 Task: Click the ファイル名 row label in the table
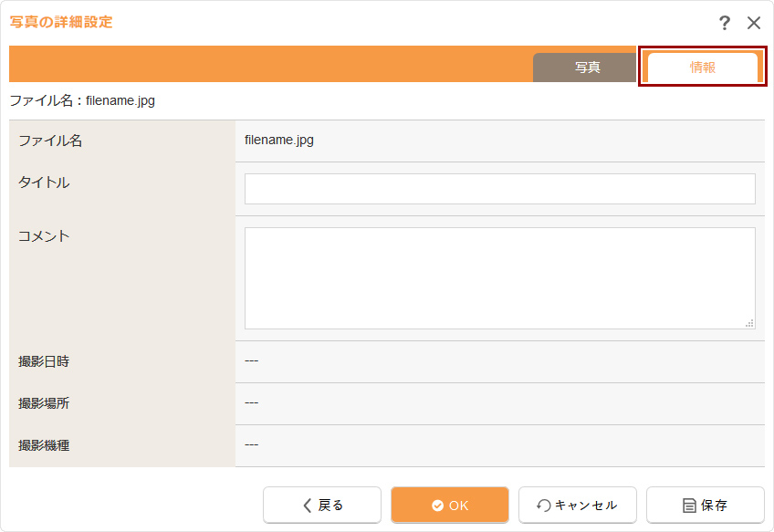point(50,141)
